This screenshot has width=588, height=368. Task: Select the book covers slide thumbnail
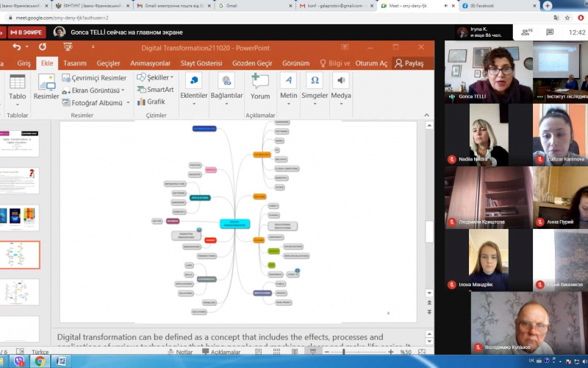coord(20,217)
